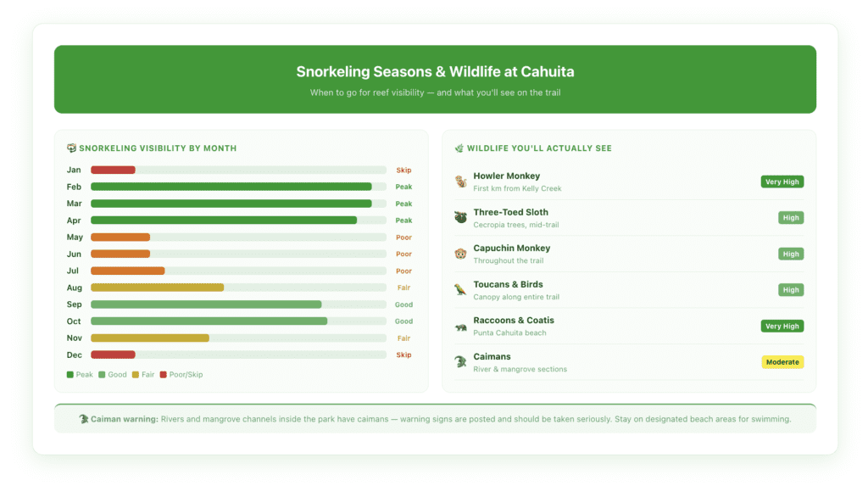This screenshot has width=868, height=486.
Task: Click the Three-Toed Sloth icon
Action: tap(460, 218)
